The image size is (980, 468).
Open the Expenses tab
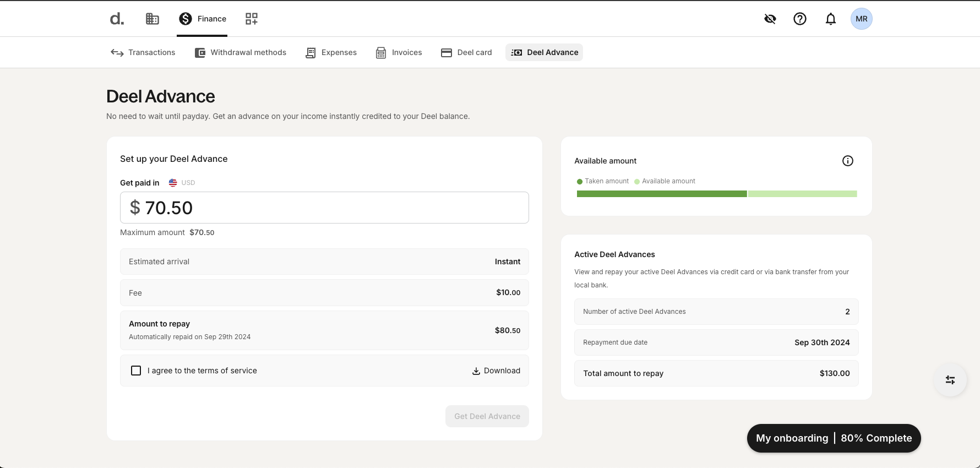click(x=331, y=52)
